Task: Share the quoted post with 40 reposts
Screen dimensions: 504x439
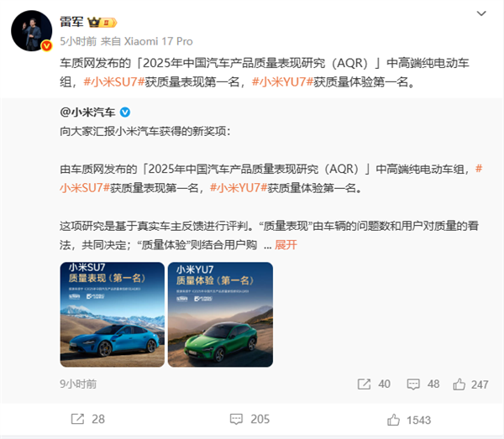Action: [374, 384]
